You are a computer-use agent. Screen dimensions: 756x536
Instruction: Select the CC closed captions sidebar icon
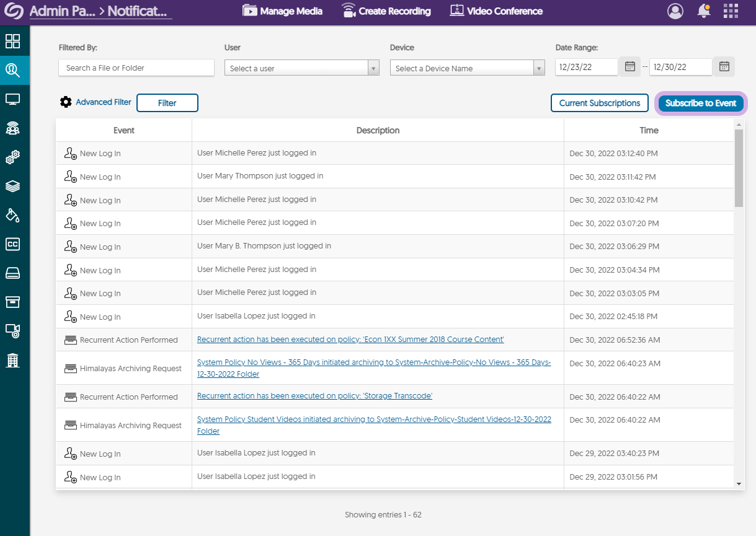(12, 244)
